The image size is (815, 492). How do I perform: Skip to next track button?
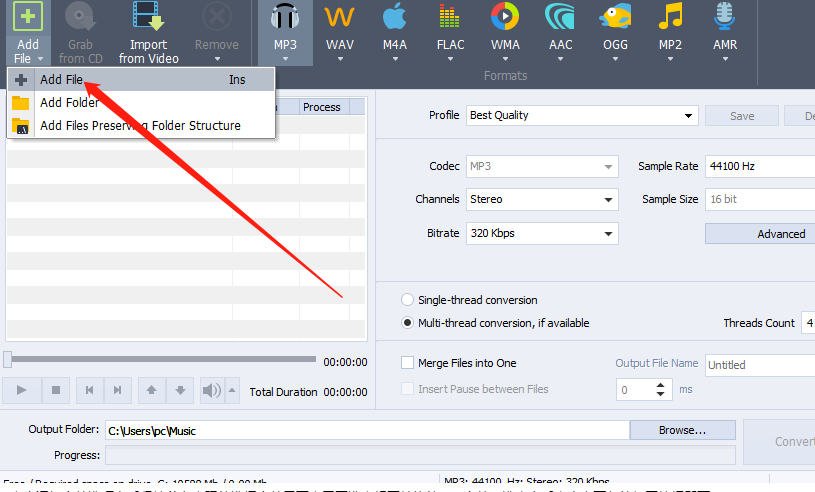117,390
